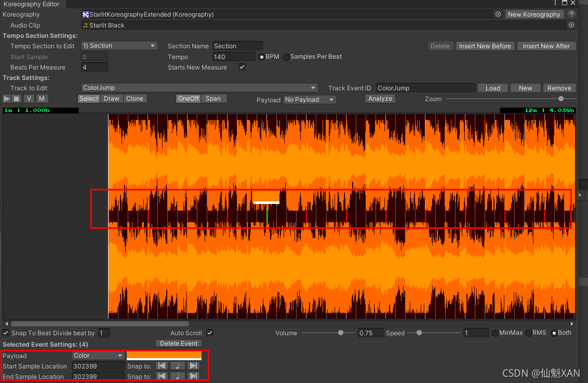Snap Start Sample Location to nearest beat note
The height and width of the screenshot is (383, 588).
(178, 366)
